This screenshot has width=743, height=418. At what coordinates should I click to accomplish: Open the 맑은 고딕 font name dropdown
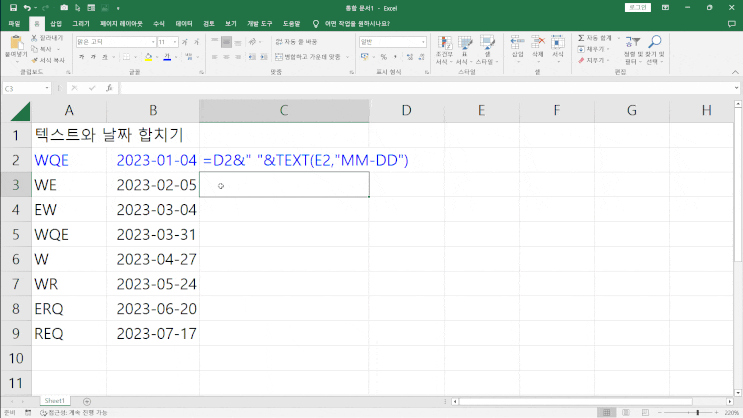(x=153, y=42)
